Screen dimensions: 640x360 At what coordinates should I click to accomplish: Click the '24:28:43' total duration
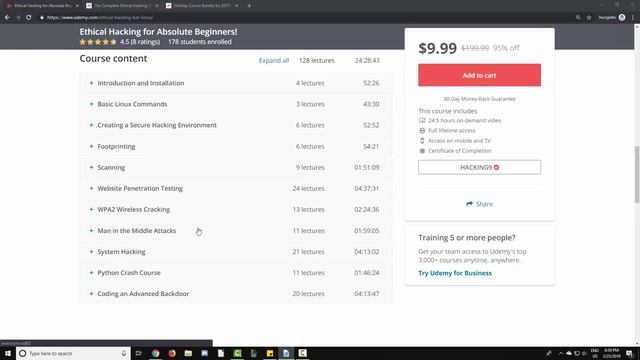point(367,60)
